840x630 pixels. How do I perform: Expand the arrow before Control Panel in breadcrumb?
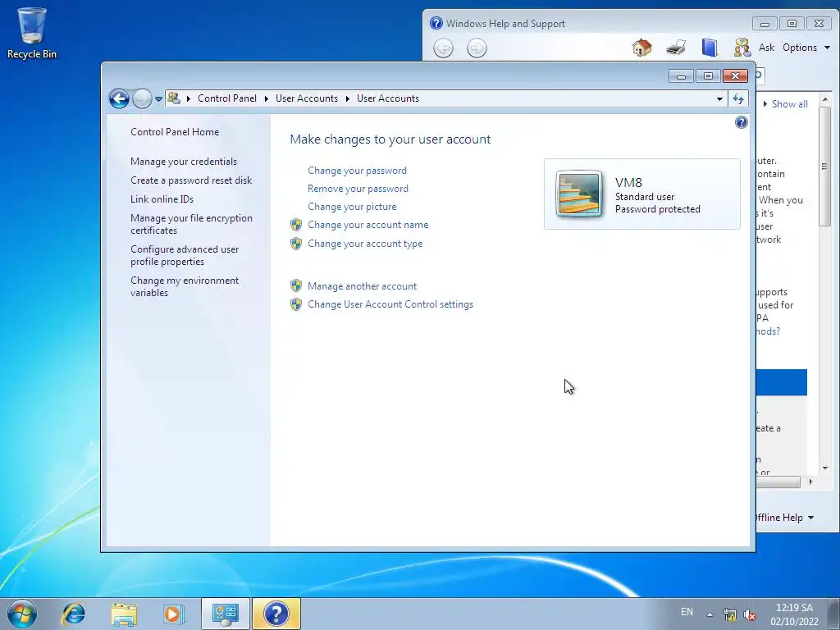click(x=189, y=98)
